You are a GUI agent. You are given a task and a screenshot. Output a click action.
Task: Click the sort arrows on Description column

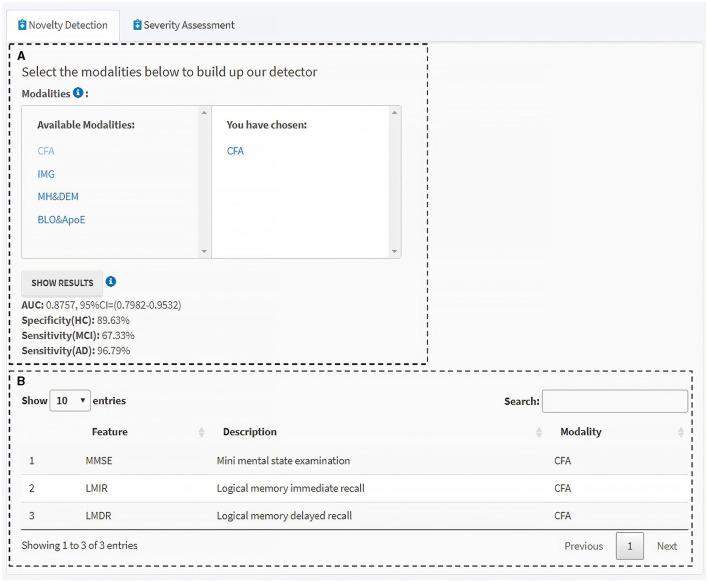[x=537, y=432]
